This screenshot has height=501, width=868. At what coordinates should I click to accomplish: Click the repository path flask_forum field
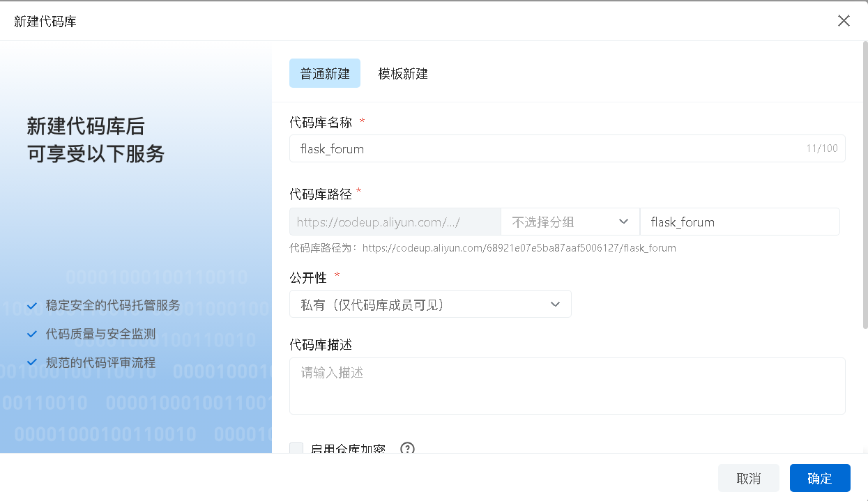tap(740, 222)
